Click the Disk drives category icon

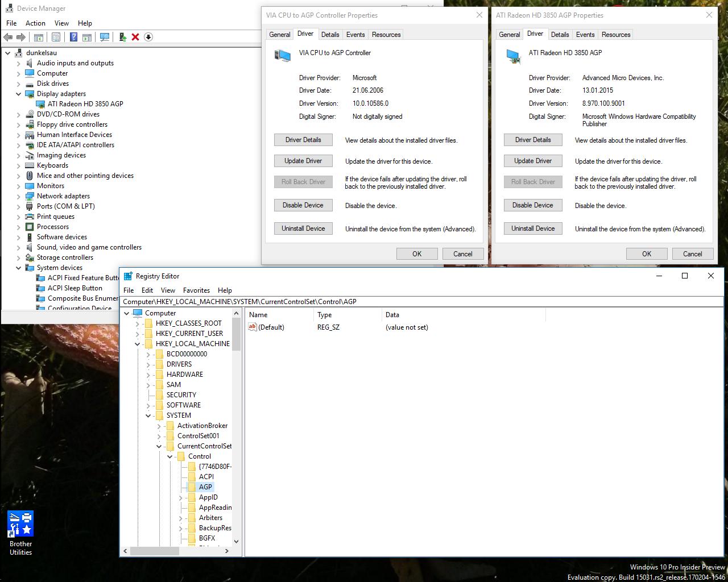click(x=30, y=84)
